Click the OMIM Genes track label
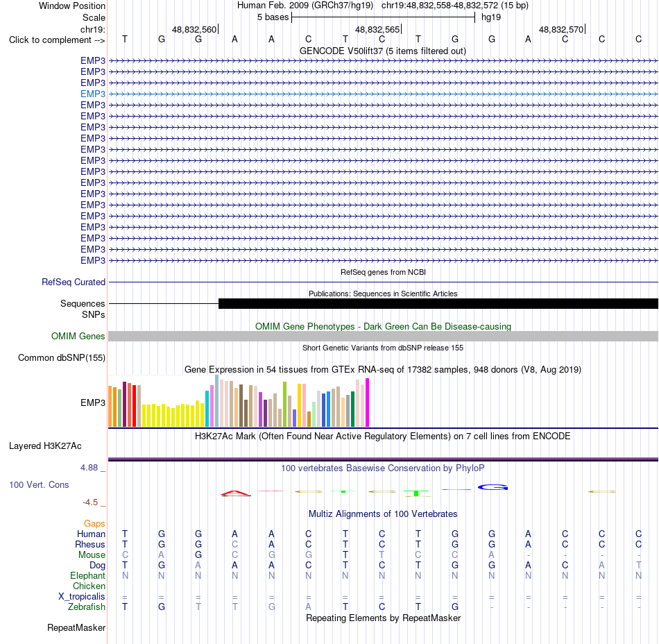The width and height of the screenshot is (659, 644). click(x=78, y=337)
